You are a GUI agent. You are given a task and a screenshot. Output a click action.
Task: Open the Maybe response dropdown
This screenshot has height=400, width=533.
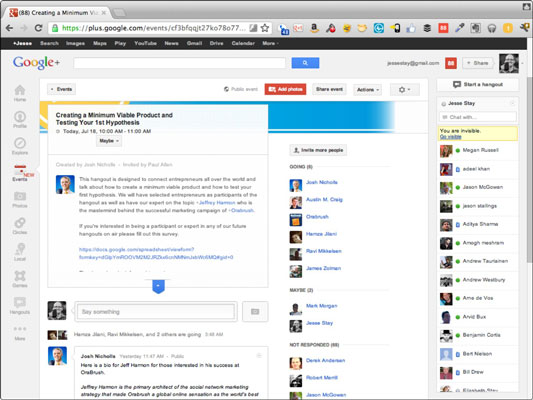click(109, 141)
